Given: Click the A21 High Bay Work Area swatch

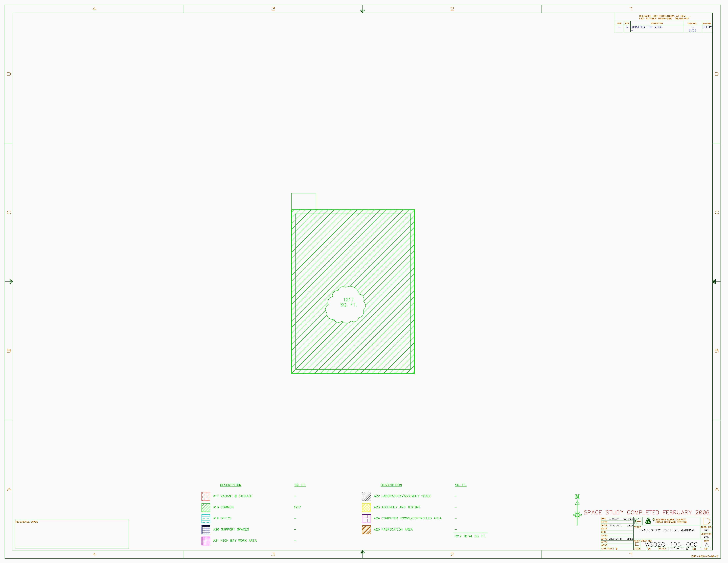Looking at the screenshot, I should click(206, 541).
